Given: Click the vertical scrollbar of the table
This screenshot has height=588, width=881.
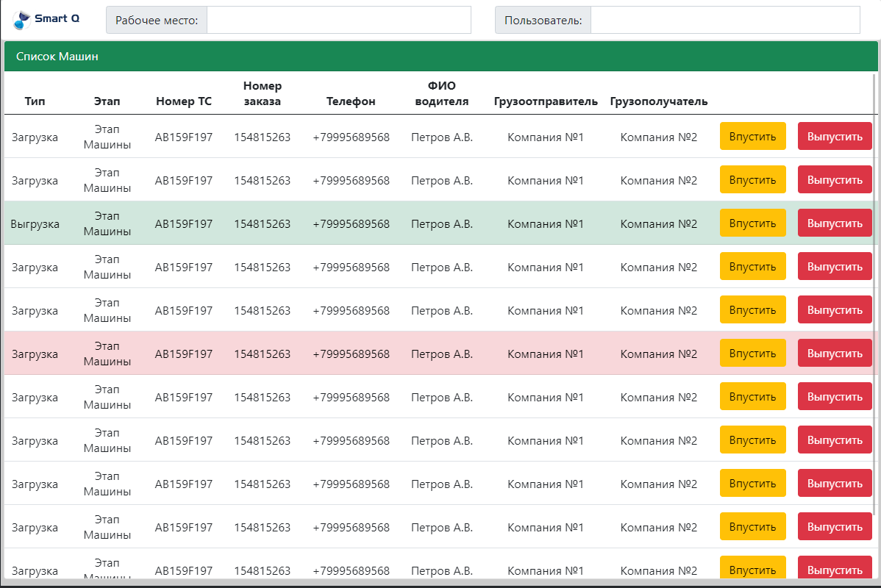Looking at the screenshot, I should click(x=874, y=294).
